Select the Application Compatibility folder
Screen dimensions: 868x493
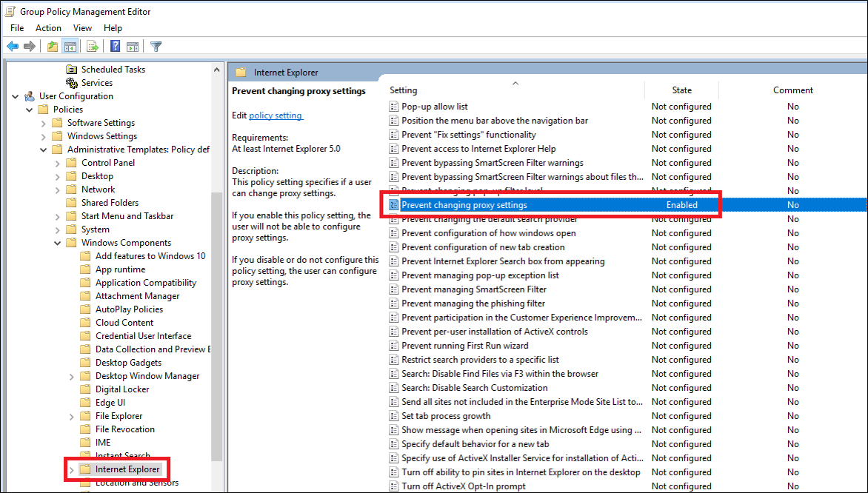(x=146, y=283)
